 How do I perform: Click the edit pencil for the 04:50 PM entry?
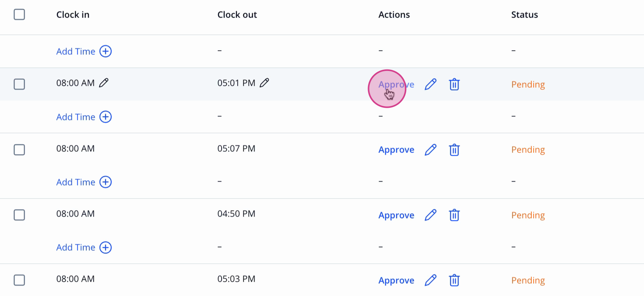tap(431, 215)
